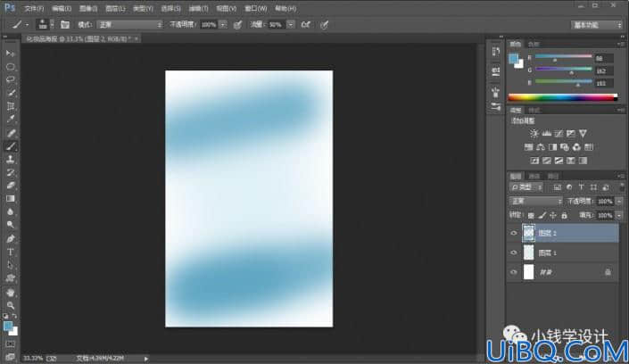
Task: Swap foreground and background colors arrow
Action: [x=15, y=316]
